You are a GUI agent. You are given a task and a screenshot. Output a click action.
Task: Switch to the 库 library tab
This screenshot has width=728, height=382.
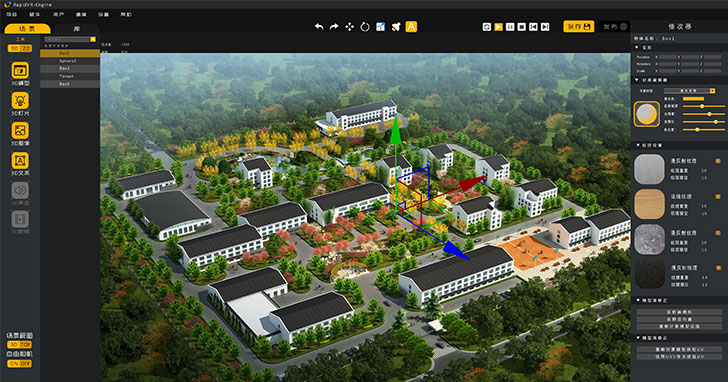(x=77, y=29)
